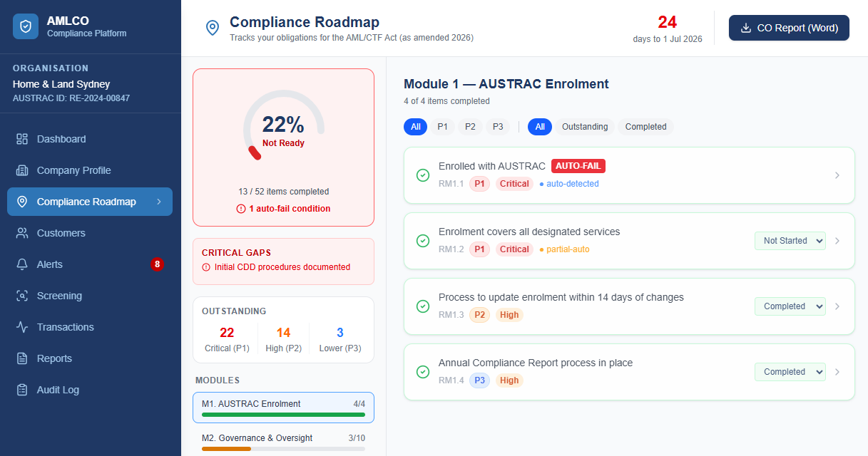Click the partial-auto label on RM1.2

tap(564, 249)
